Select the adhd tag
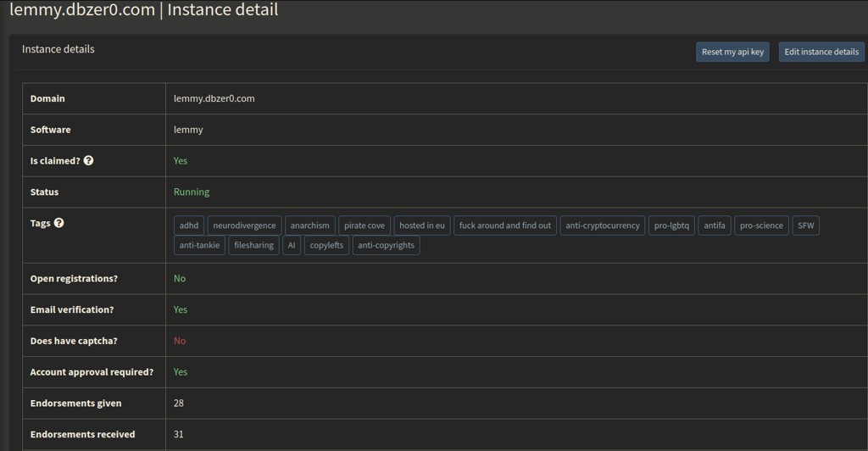The width and height of the screenshot is (868, 451). (188, 225)
